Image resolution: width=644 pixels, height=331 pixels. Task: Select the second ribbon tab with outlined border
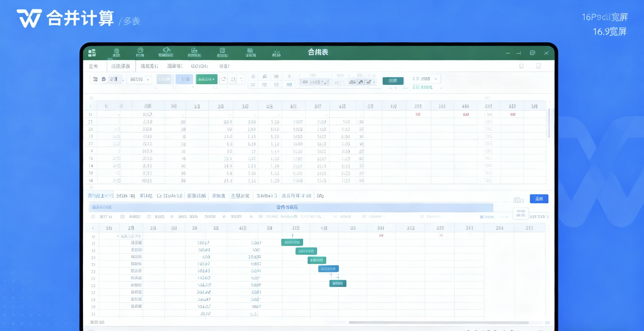[x=121, y=66]
